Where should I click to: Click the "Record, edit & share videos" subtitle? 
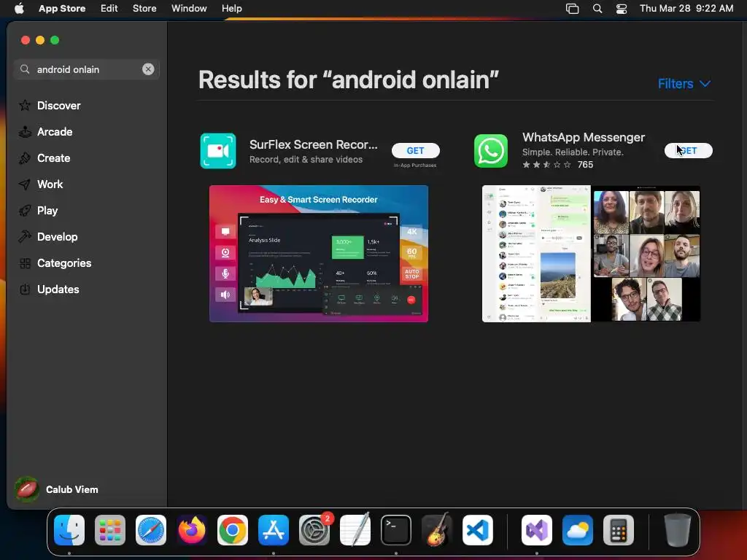point(306,160)
